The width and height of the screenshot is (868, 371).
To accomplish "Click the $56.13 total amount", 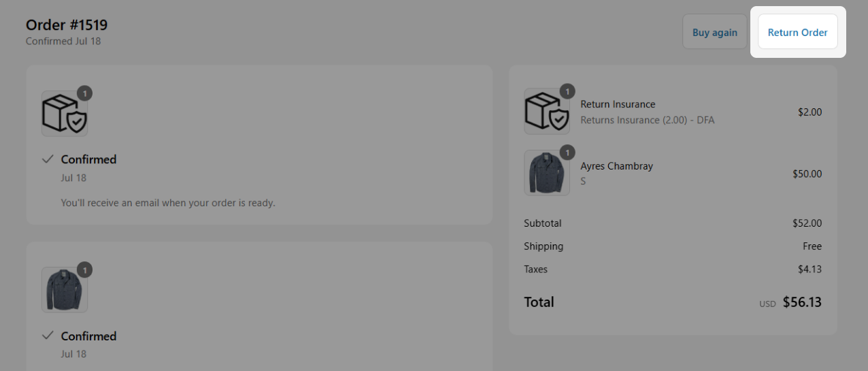I will coord(802,302).
